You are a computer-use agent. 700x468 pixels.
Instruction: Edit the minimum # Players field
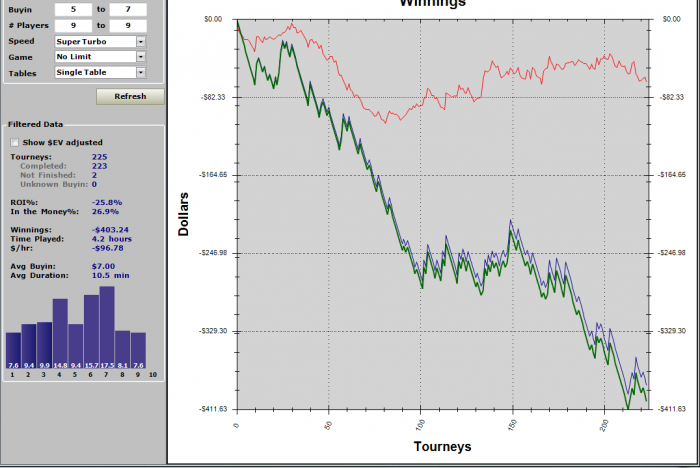[x=74, y=25]
